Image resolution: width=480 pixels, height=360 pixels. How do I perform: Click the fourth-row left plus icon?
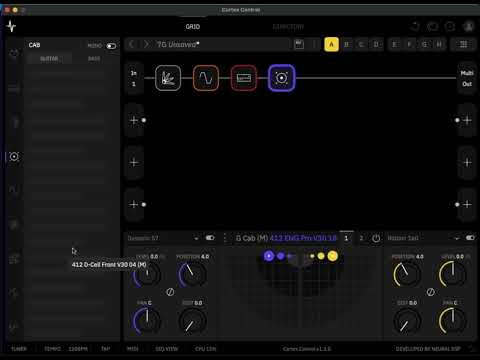[134, 204]
